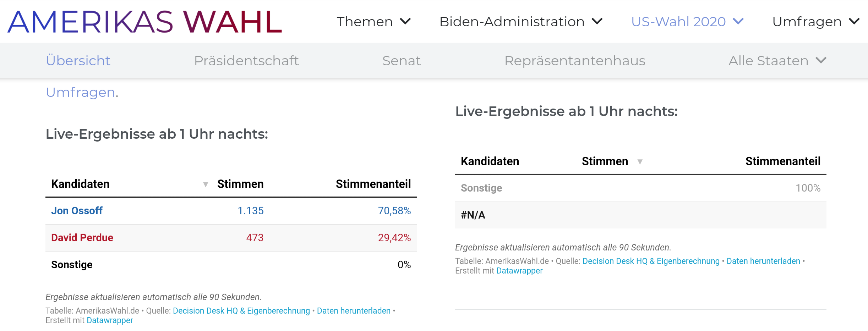Click the sort arrow beside left Stimmen header
This screenshot has width=868, height=331.
(206, 184)
